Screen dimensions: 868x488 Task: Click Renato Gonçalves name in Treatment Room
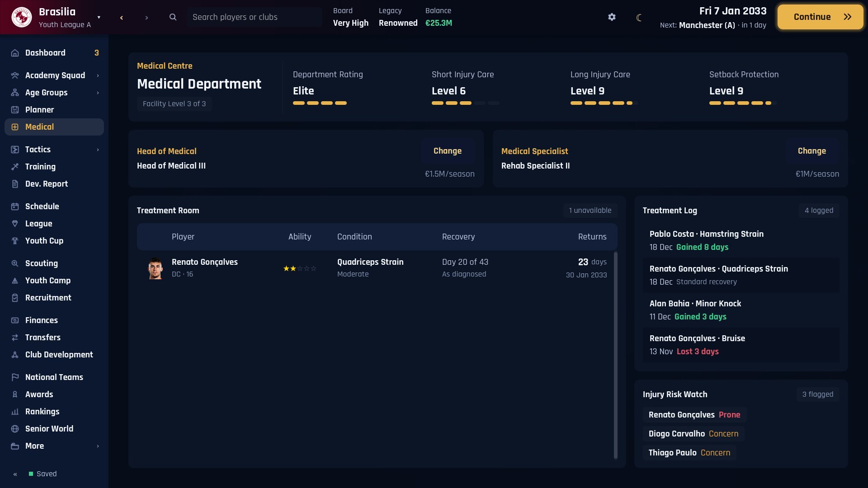coord(205,262)
